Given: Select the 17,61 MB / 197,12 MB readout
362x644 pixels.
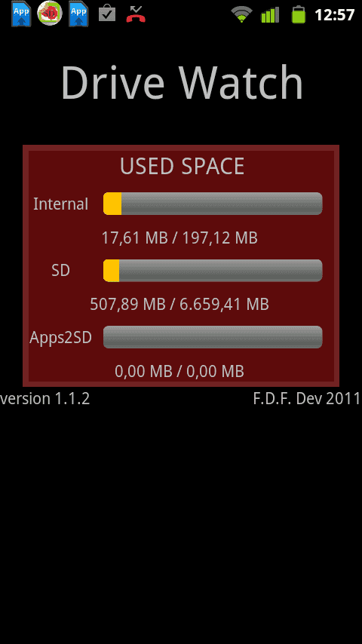Looking at the screenshot, I should pos(179,238).
